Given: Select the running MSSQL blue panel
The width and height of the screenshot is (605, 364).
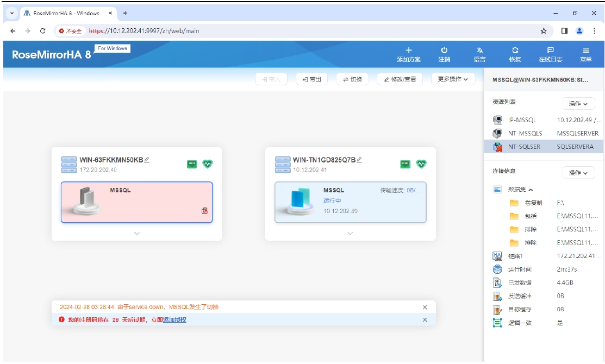Looking at the screenshot, I should point(351,203).
